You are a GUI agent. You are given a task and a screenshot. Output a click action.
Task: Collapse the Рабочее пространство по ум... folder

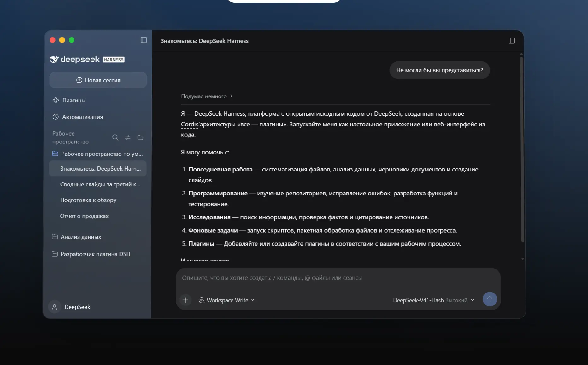point(98,154)
